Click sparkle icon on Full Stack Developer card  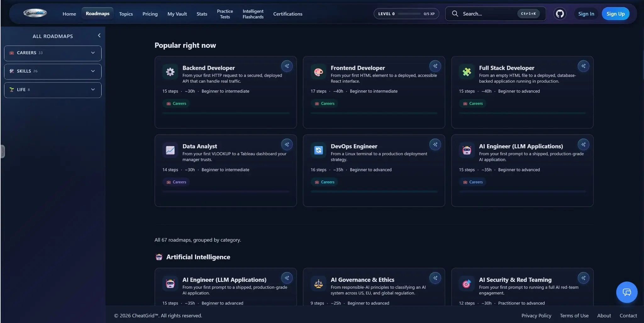583,66
